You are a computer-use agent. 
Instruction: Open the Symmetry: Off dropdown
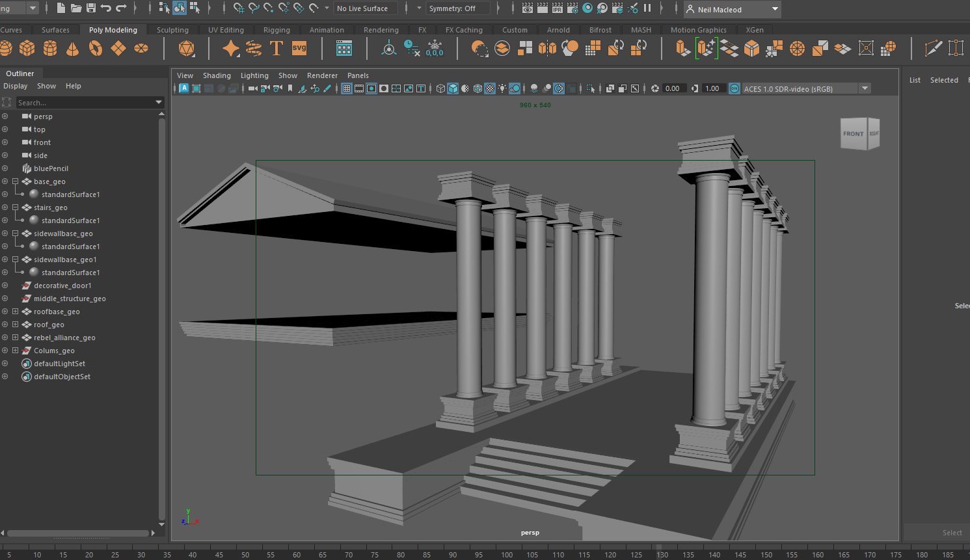[x=458, y=8]
